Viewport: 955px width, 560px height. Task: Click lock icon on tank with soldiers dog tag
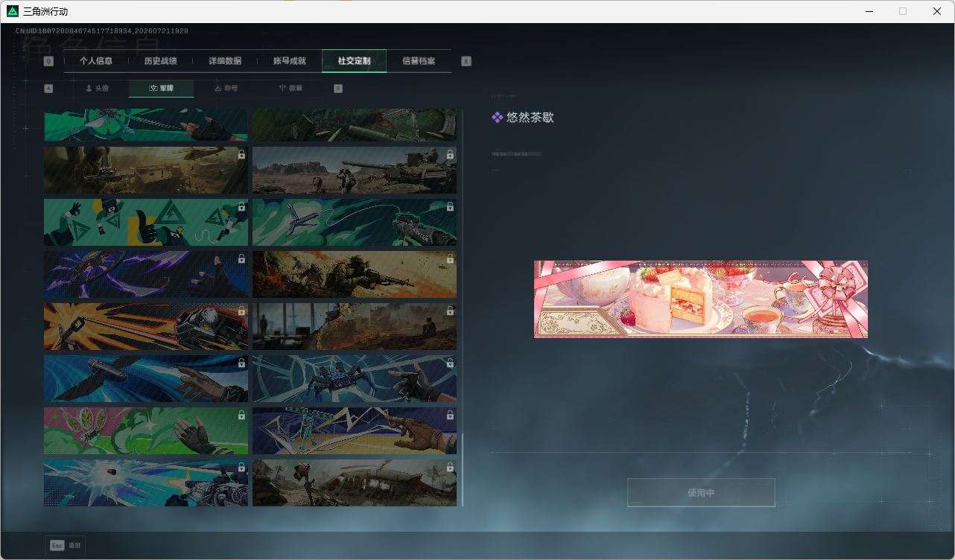[x=450, y=155]
